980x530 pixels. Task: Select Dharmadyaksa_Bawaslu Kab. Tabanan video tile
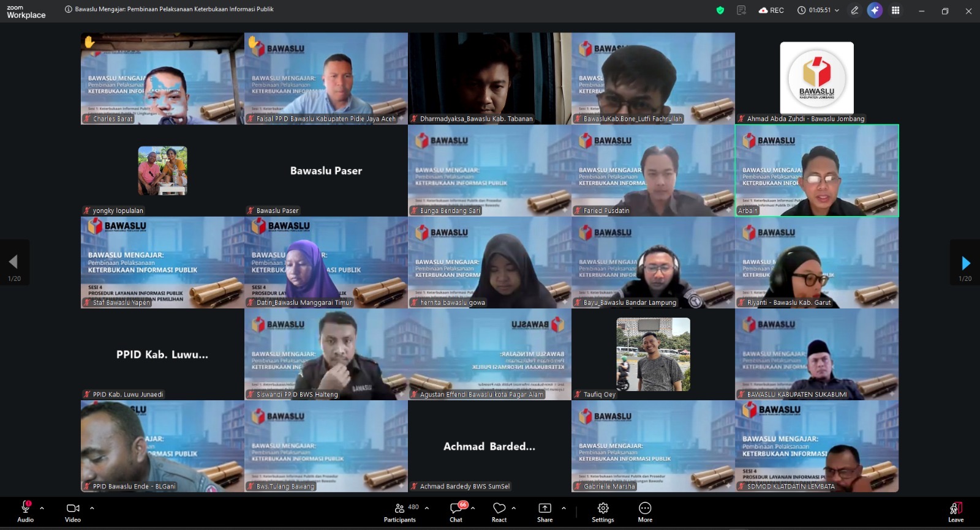coord(490,78)
